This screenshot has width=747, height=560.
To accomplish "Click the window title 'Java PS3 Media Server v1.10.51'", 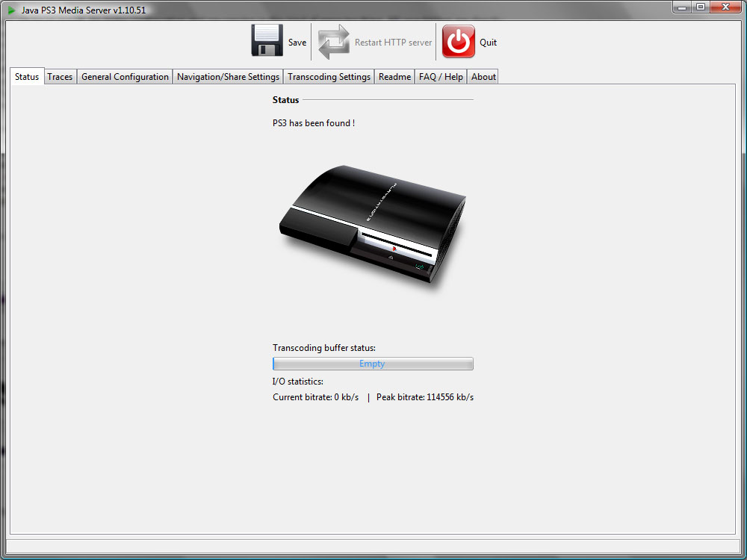I will coord(84,10).
